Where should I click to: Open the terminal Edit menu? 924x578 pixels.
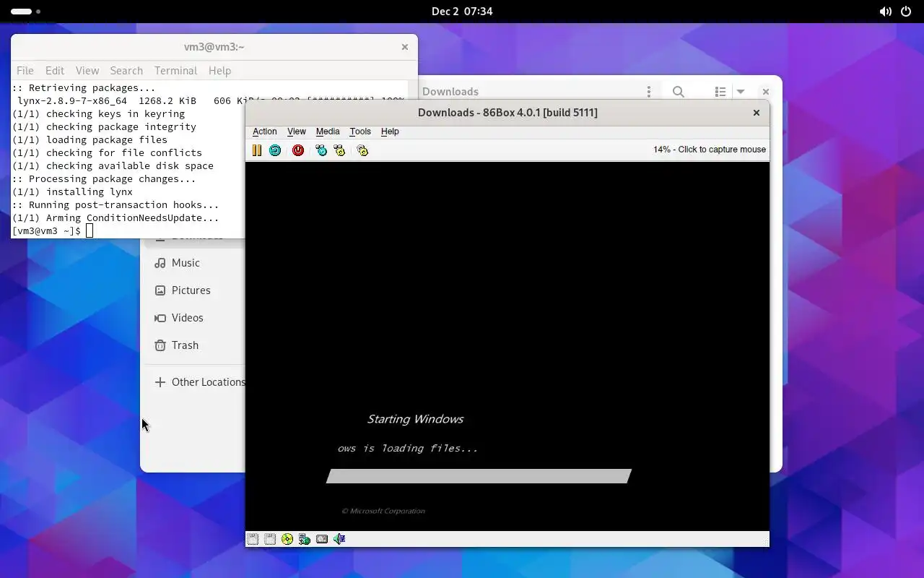55,71
